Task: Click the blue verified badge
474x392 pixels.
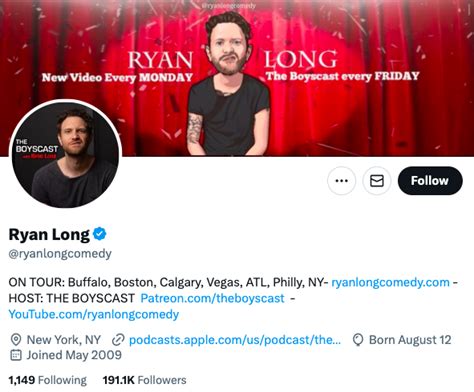Action: click(x=100, y=234)
